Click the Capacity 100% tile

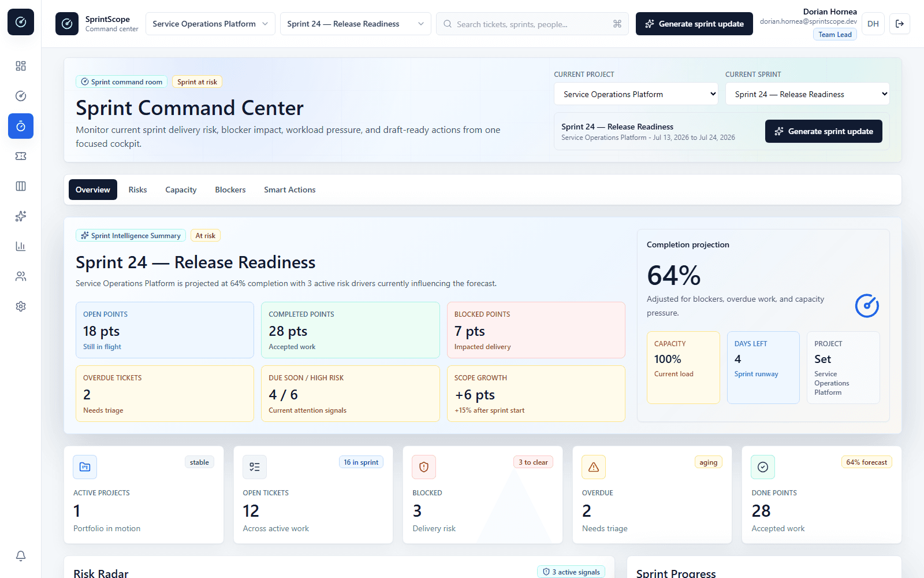683,368
